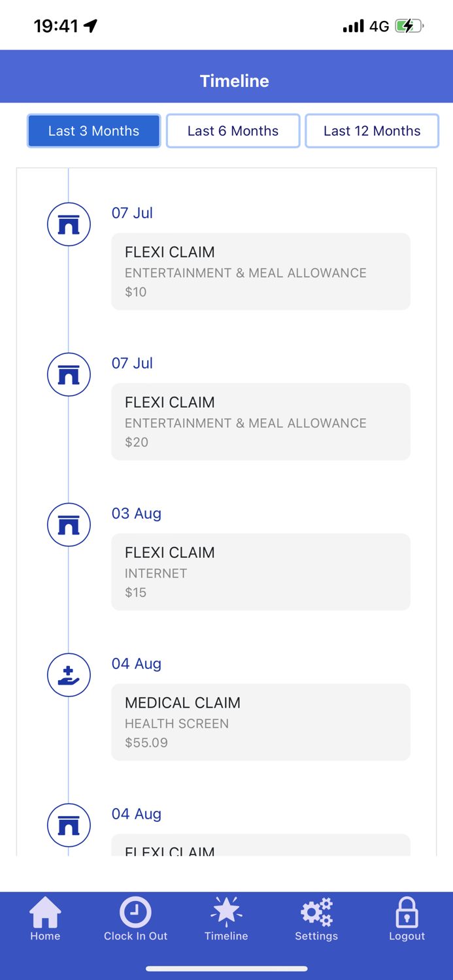
Task: Open the $20 Entertainment & Meal Allowance claim
Action: pos(260,421)
